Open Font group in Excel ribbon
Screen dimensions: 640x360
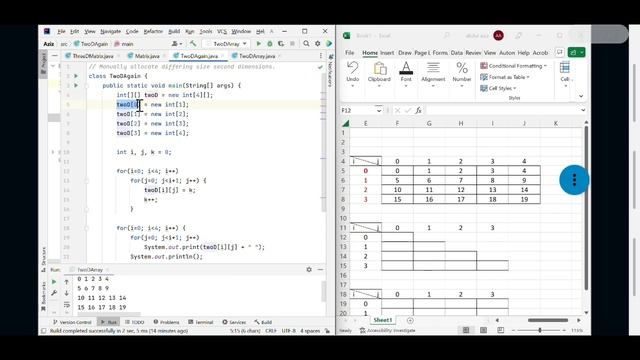coord(406,73)
